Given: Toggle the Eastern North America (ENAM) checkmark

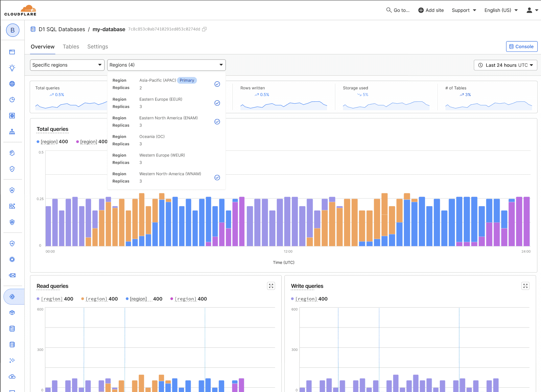Looking at the screenshot, I should 217,122.
